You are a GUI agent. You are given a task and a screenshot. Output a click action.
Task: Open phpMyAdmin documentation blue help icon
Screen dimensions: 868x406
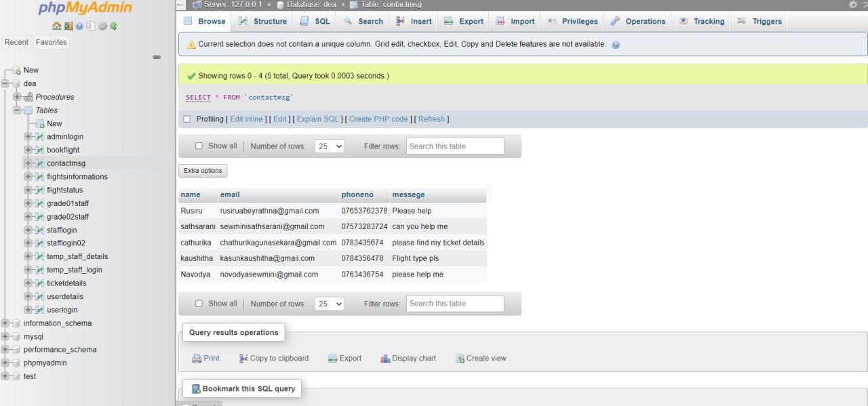click(x=79, y=26)
